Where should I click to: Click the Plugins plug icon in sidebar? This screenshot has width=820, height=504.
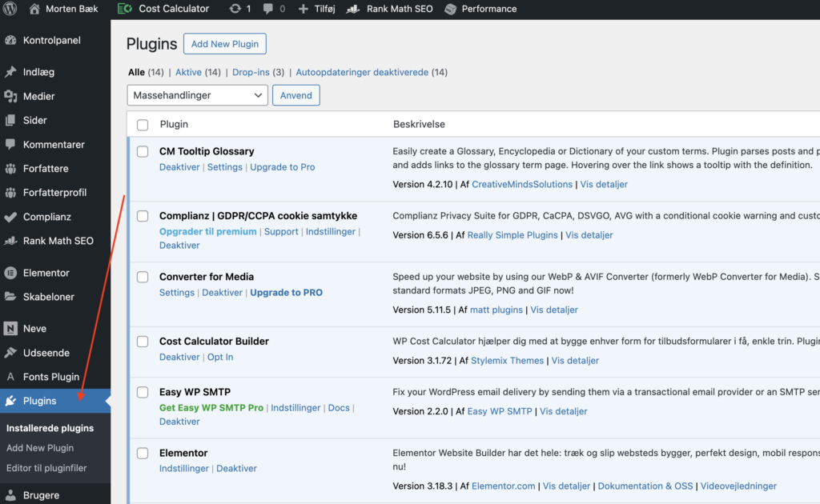click(x=10, y=401)
